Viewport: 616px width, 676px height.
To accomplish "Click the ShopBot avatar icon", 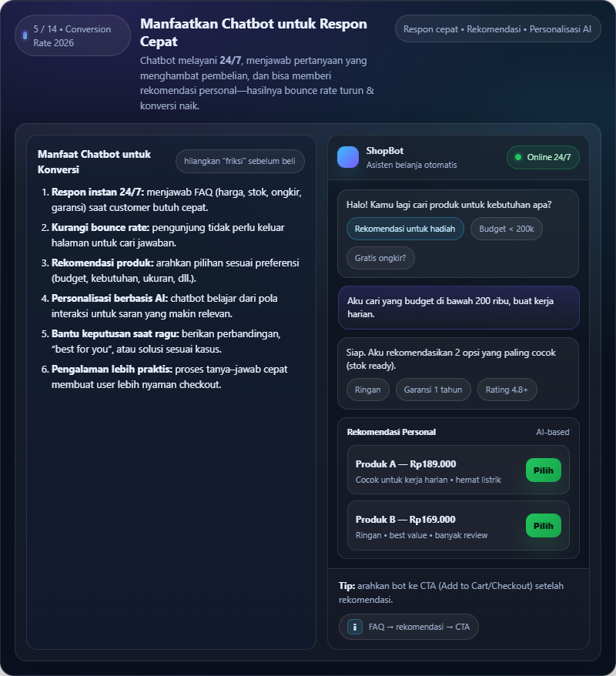I will coord(348,157).
